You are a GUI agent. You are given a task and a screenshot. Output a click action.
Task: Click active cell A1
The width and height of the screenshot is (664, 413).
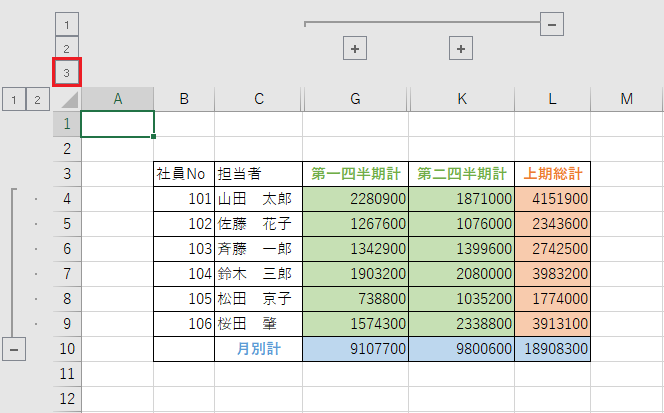coord(117,124)
